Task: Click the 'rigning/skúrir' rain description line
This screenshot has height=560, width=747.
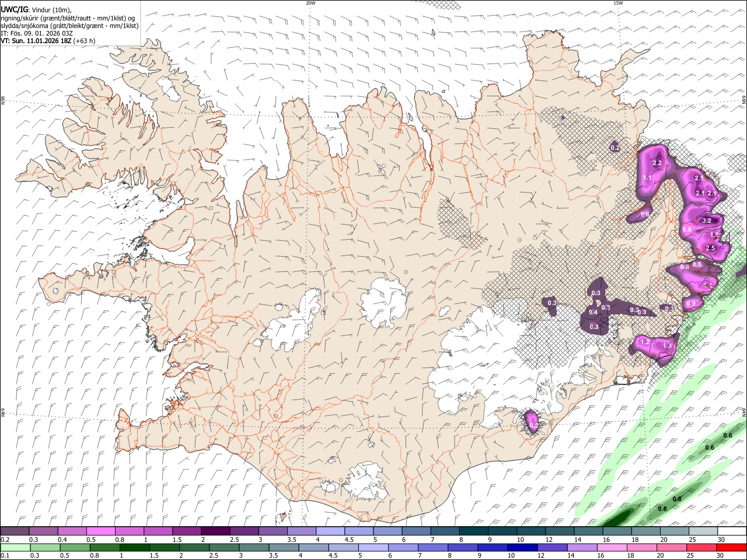Action: click(68, 18)
